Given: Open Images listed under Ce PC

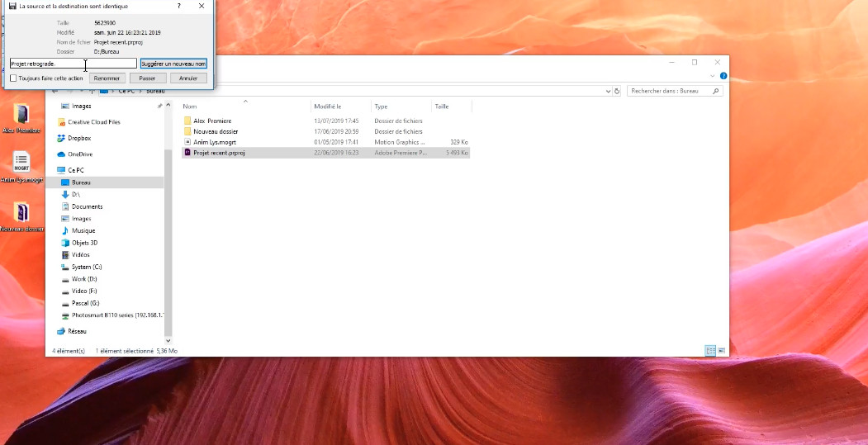Looking at the screenshot, I should tap(76, 219).
